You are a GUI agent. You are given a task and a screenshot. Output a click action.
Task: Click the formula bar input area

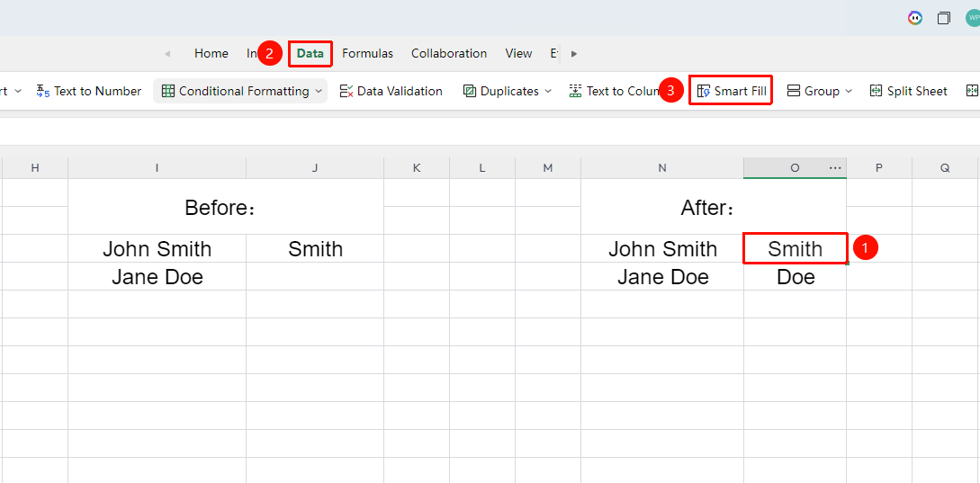pos(490,131)
